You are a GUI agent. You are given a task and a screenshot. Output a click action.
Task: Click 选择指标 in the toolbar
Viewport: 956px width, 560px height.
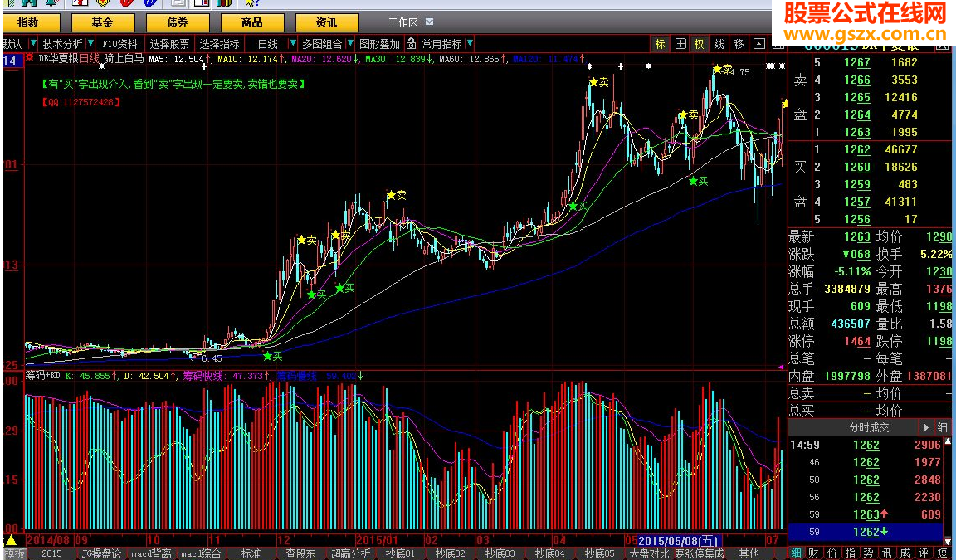click(x=219, y=44)
